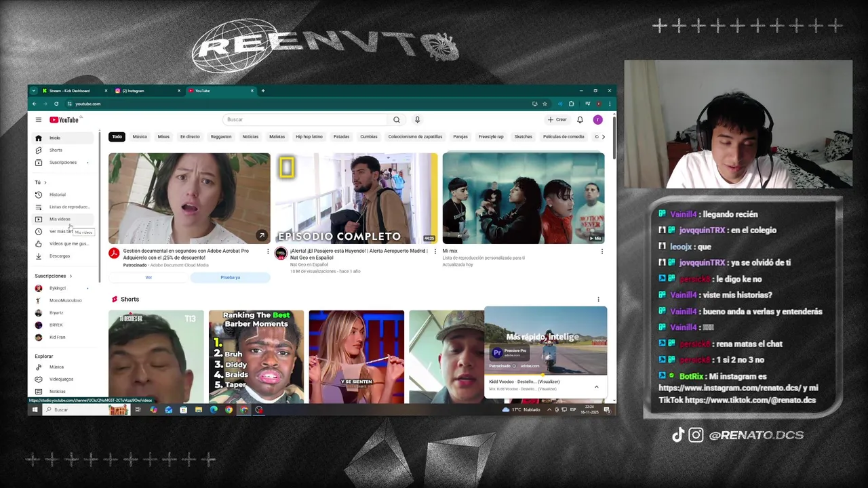
Task: Select the Música filter chip
Action: 140,137
